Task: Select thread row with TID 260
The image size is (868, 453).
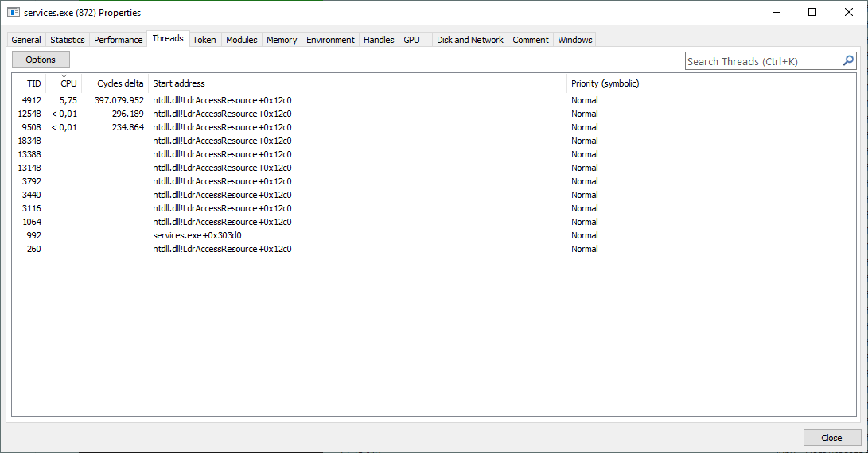Action: click(x=434, y=249)
